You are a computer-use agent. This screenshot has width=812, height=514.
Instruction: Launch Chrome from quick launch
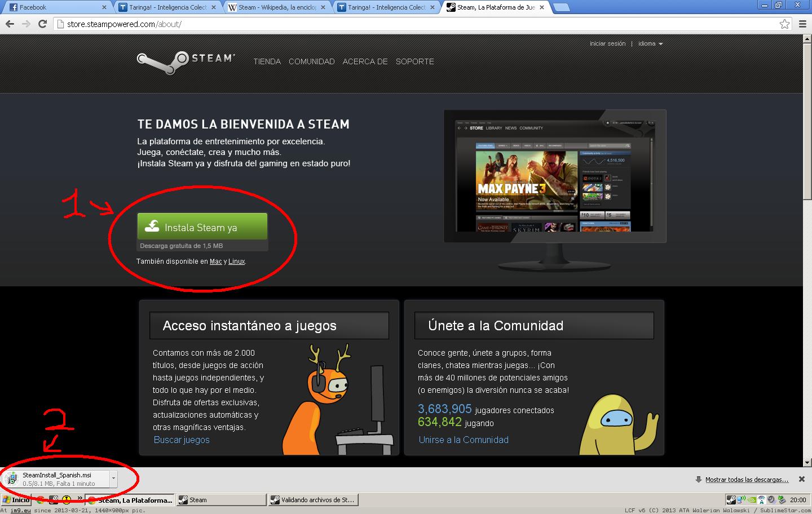coord(41,500)
